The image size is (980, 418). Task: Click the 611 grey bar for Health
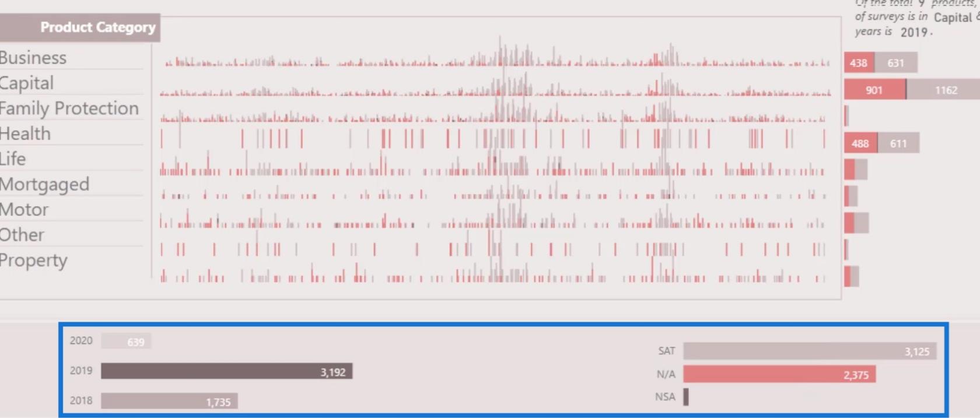click(898, 143)
